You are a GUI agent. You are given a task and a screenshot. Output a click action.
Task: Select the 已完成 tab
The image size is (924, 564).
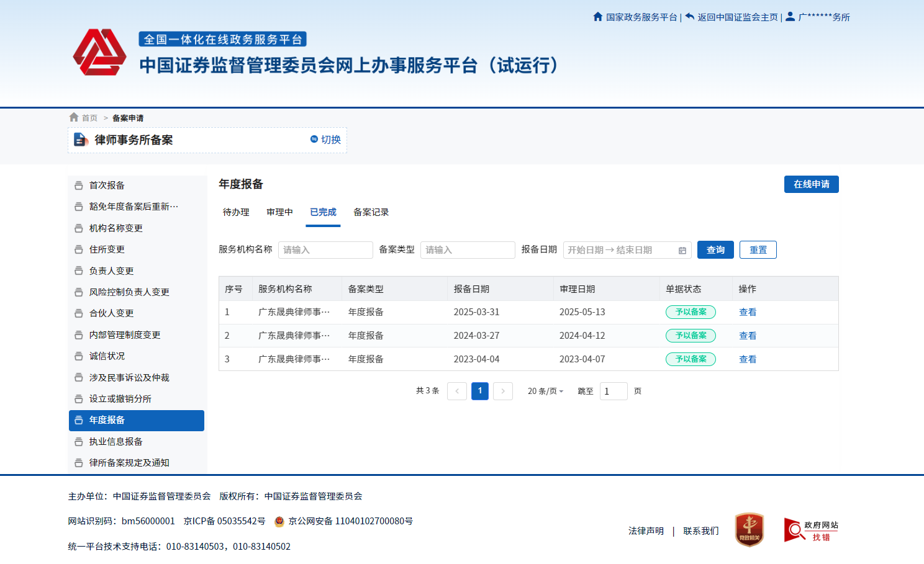pyautogui.click(x=323, y=212)
